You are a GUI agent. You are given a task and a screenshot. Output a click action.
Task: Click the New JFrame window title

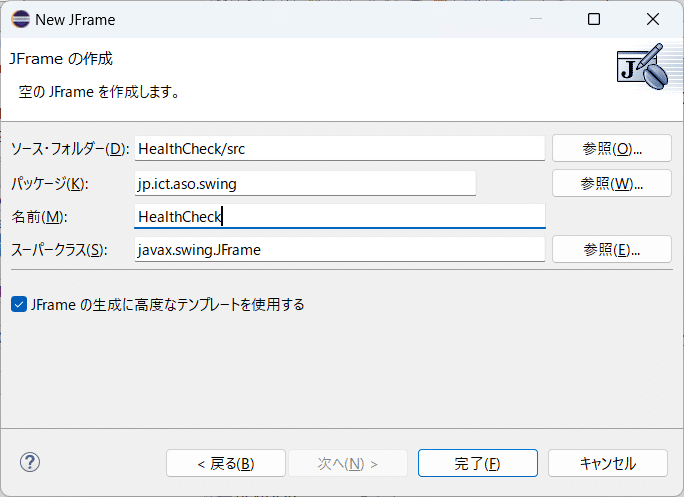(x=75, y=20)
